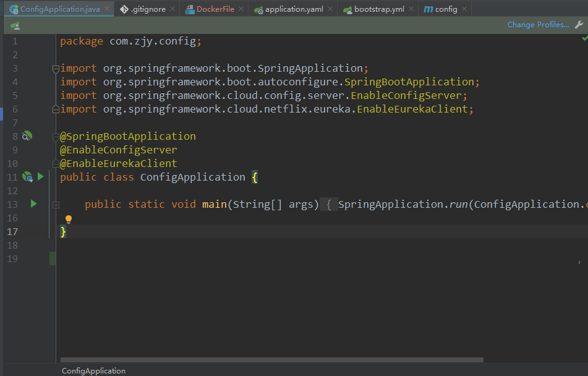Run the ConfigApplication class from the line 11 arrow
The image size is (588, 376).
41,176
